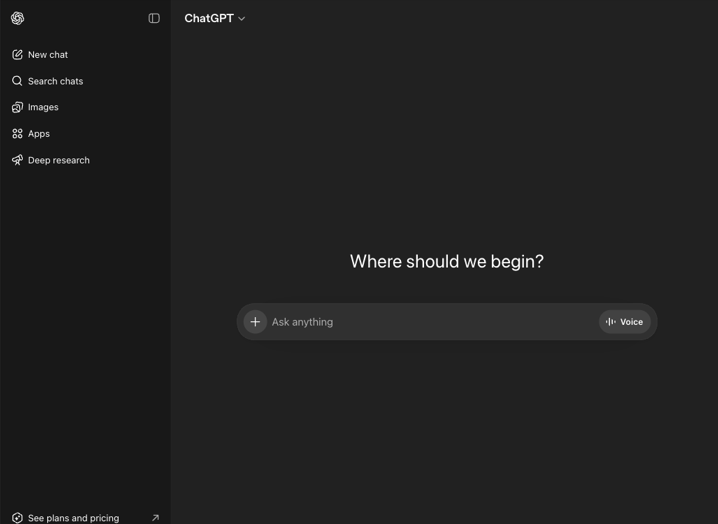This screenshot has height=524, width=718.
Task: Open the Apps section
Action: point(85,134)
